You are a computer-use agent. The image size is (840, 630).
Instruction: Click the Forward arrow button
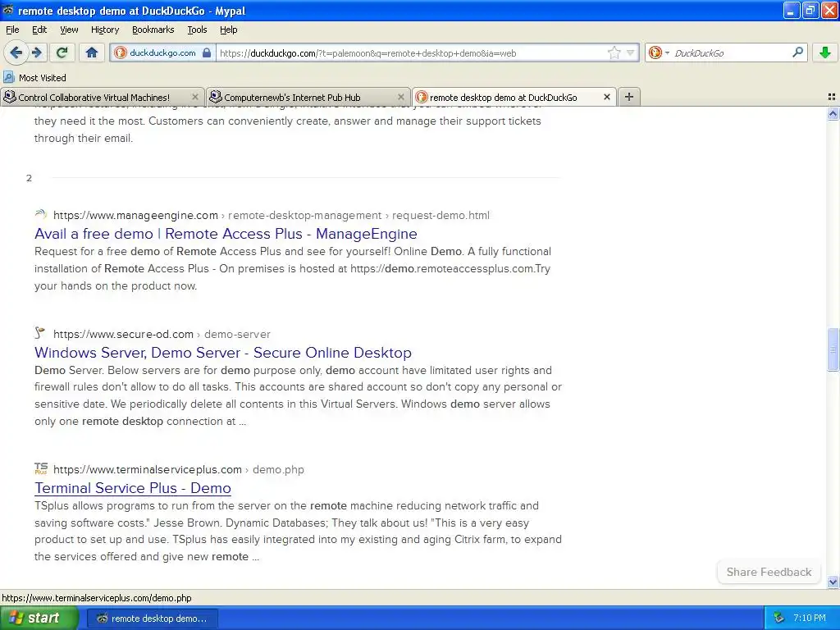coord(36,52)
